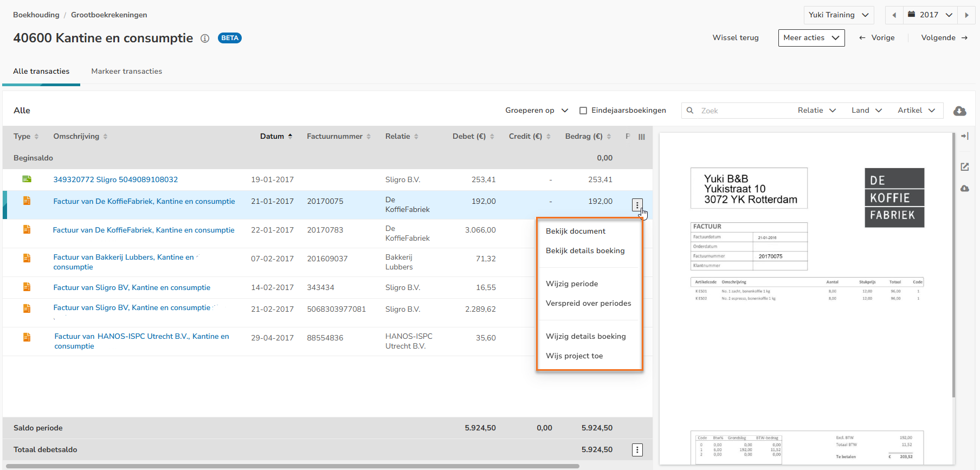
Task: Click the Wissel terug button
Action: coord(735,38)
